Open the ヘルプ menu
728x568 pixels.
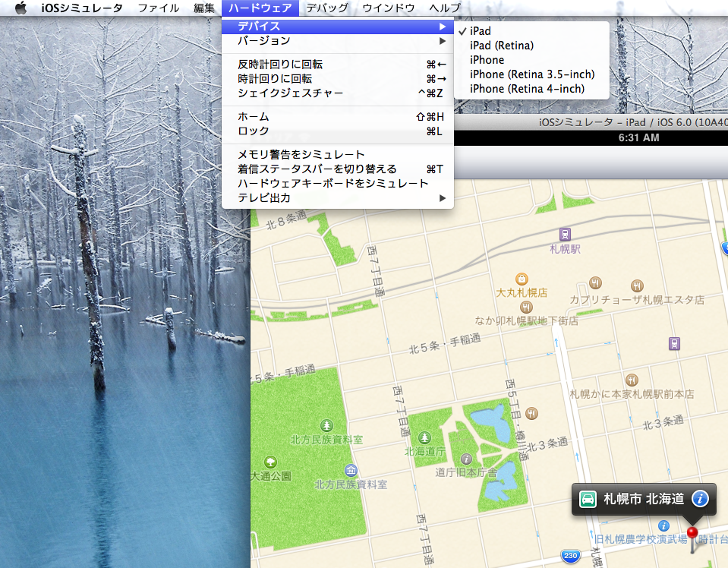445,8
